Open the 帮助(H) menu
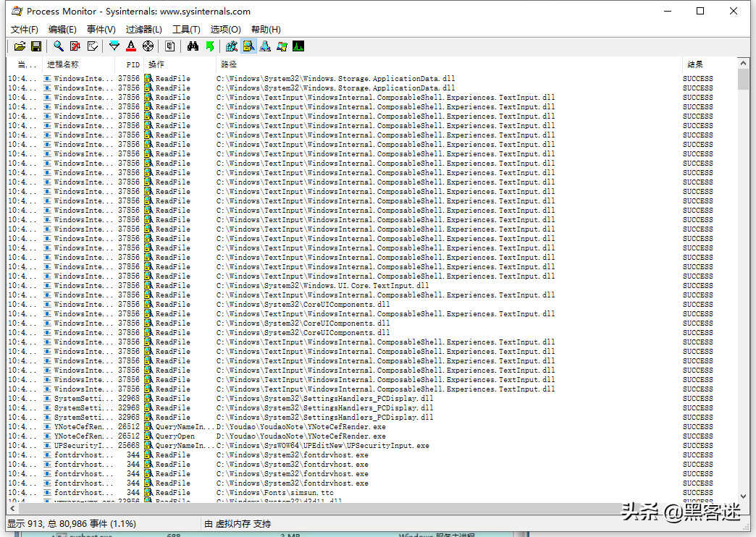Screen dimensions: 756x537 [x=266, y=30]
